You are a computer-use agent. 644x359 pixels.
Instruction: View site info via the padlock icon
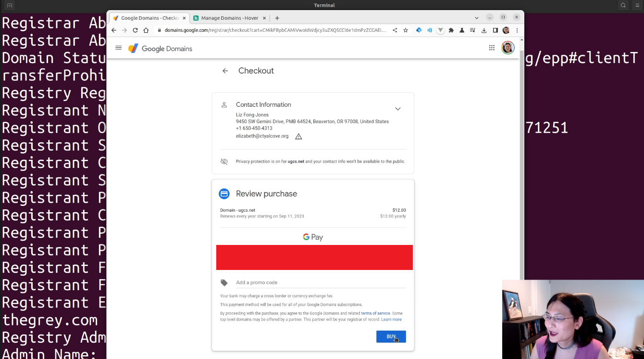pyautogui.click(x=160, y=30)
